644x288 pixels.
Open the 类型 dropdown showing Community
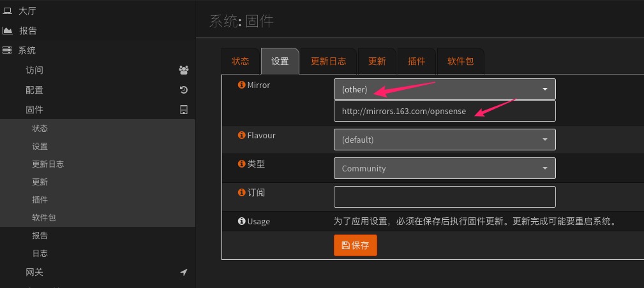point(444,168)
